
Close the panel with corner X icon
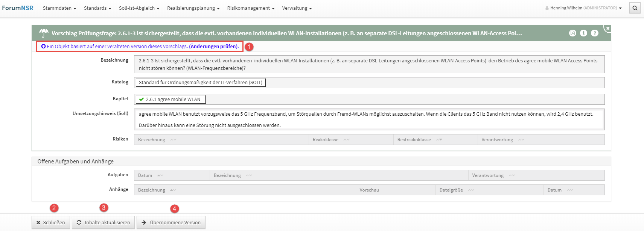pyautogui.click(x=607, y=28)
